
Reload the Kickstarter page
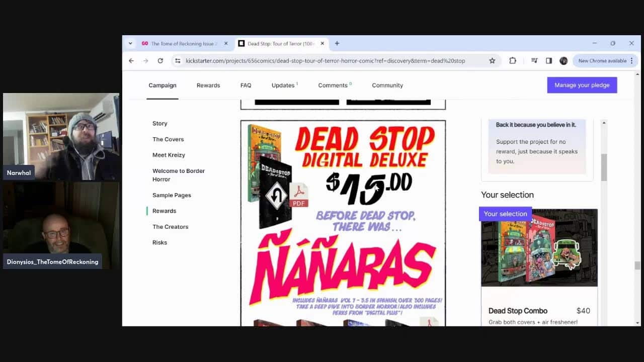pos(160,61)
